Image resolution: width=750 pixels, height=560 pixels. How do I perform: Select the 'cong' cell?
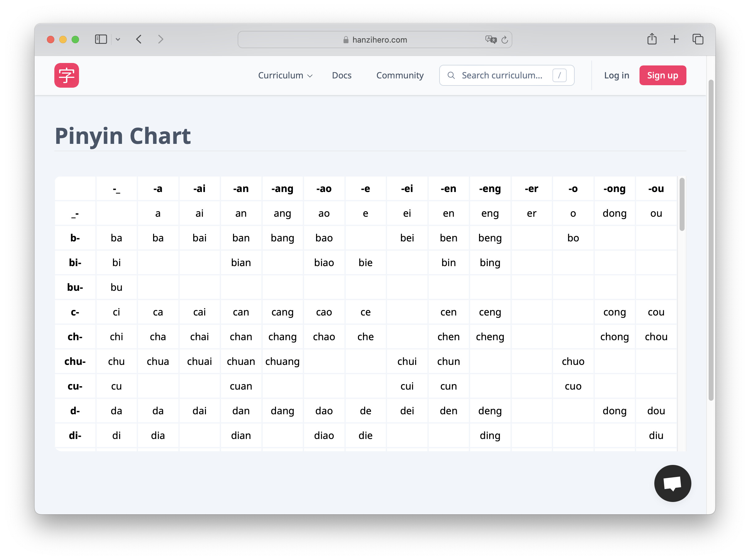pos(615,312)
